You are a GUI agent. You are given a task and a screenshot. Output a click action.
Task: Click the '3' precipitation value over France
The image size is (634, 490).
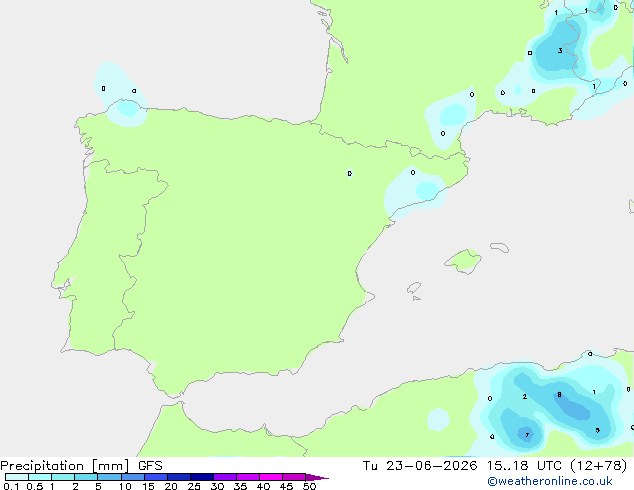(560, 51)
